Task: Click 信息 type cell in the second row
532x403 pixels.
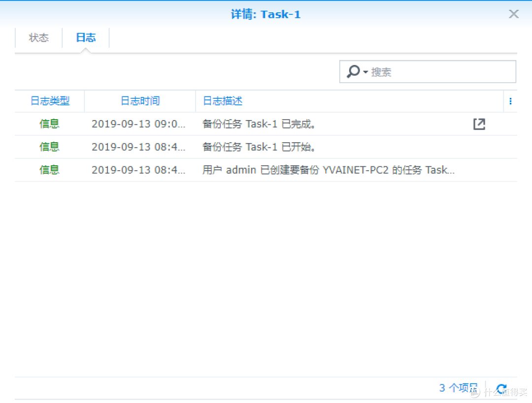Action: [x=49, y=147]
